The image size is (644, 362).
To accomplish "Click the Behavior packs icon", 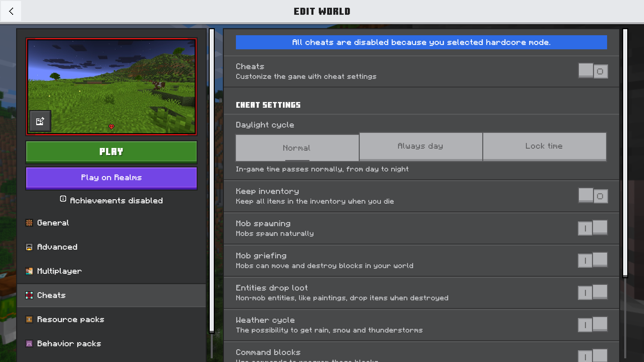I will click(29, 344).
